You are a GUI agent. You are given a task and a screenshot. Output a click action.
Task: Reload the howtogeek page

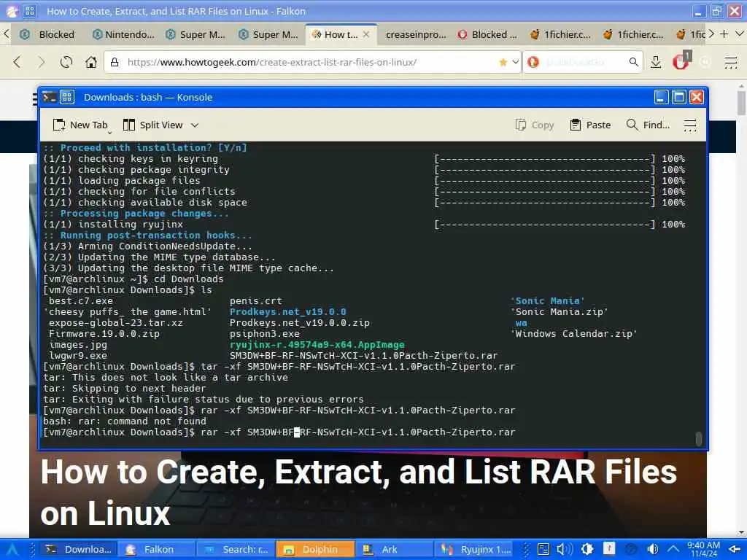tap(66, 62)
